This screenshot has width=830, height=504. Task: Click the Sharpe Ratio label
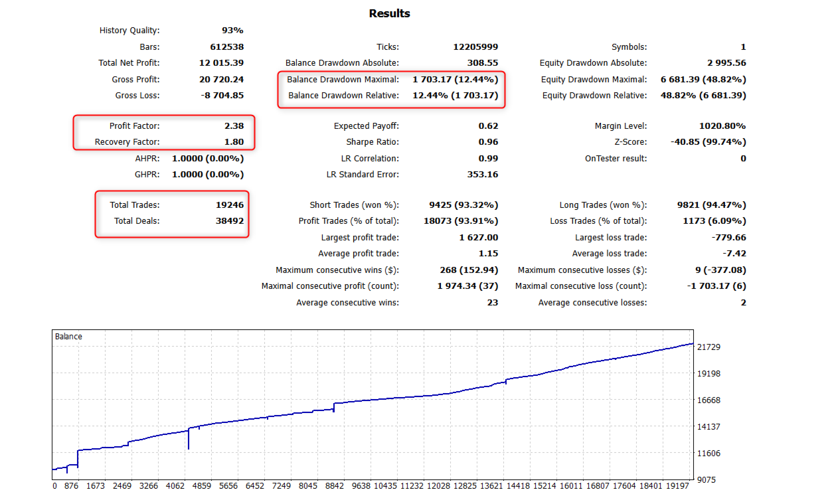[373, 142]
